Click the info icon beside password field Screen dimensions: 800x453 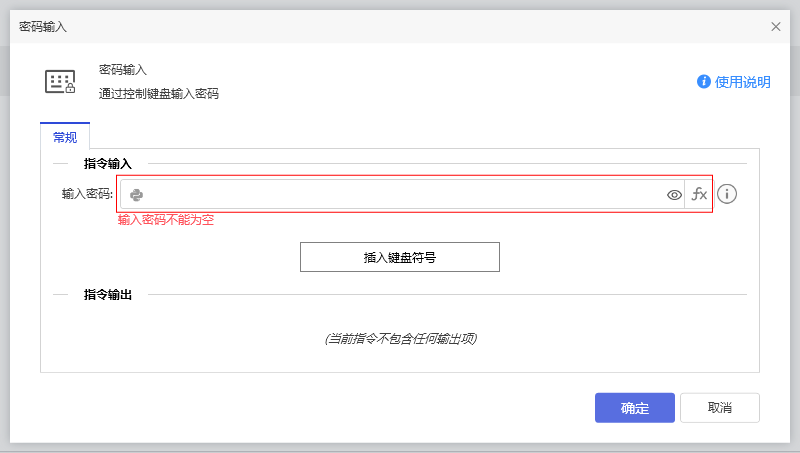(x=727, y=194)
